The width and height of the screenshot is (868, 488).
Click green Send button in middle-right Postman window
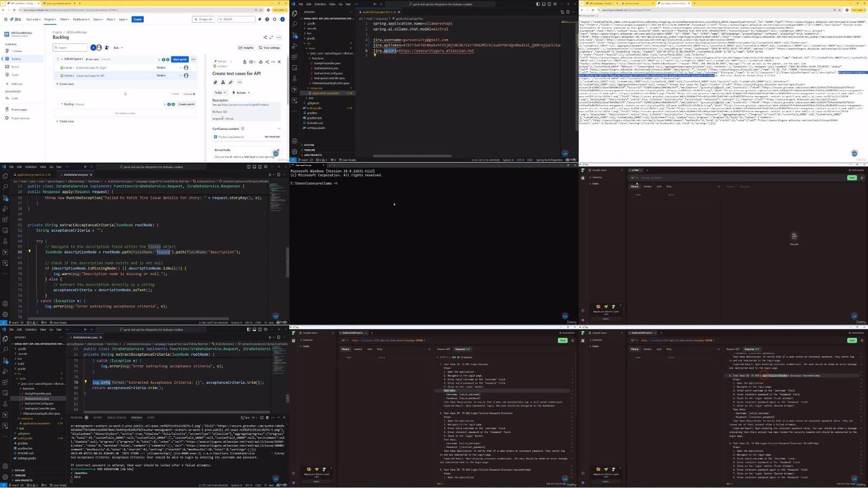(852, 178)
